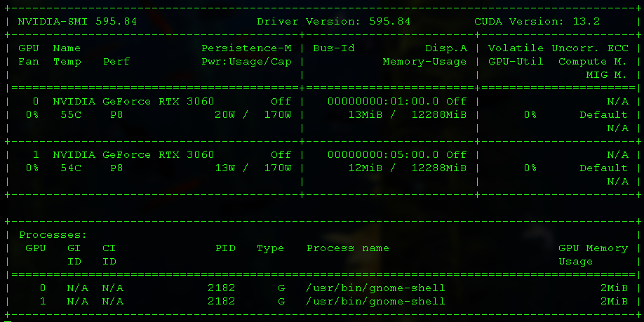Click the PID column header
This screenshot has height=322, width=644.
225,248
